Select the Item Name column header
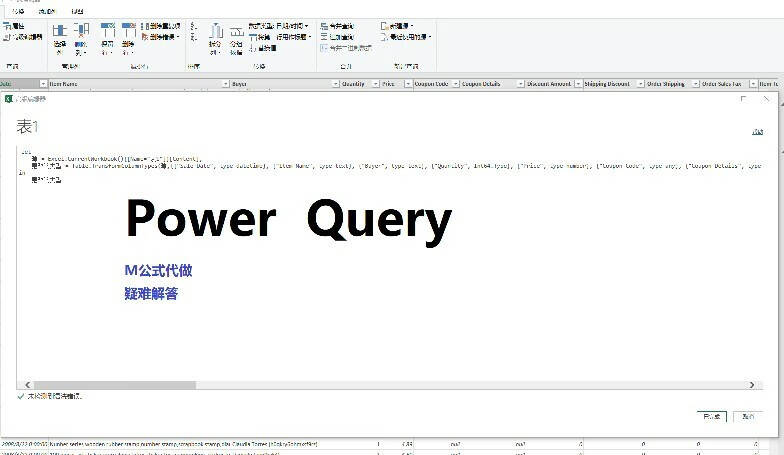Screen dimensions: 784x455 click(64, 84)
